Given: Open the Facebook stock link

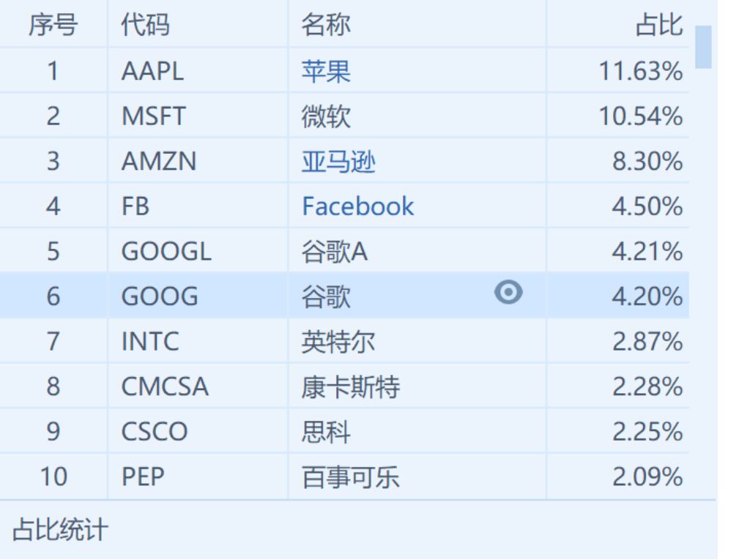Looking at the screenshot, I should tap(357, 206).
